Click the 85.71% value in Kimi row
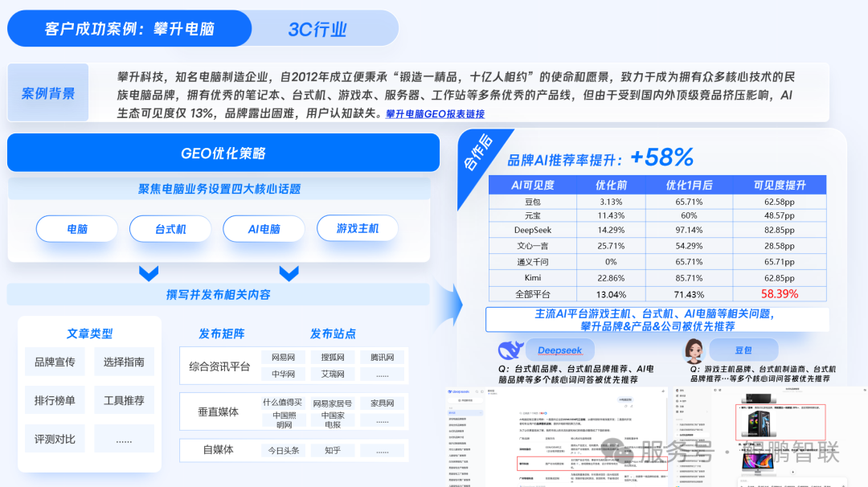The image size is (868, 487). coord(690,278)
